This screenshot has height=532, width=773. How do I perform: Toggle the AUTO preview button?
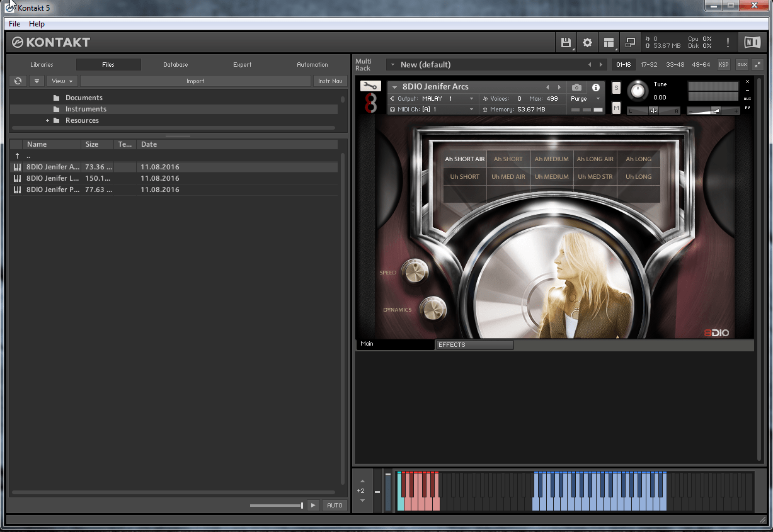click(335, 506)
